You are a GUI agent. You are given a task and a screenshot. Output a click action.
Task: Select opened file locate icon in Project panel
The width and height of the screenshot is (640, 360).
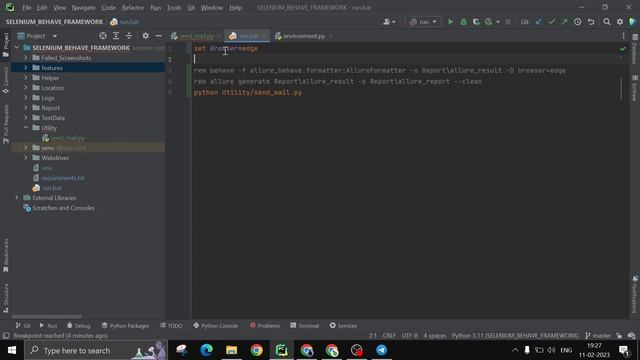103,36
